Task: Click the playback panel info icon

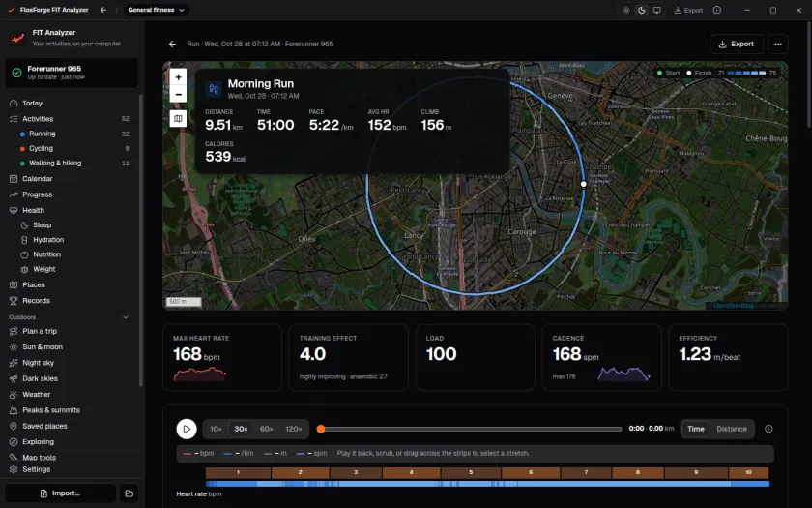Action: 768,429
